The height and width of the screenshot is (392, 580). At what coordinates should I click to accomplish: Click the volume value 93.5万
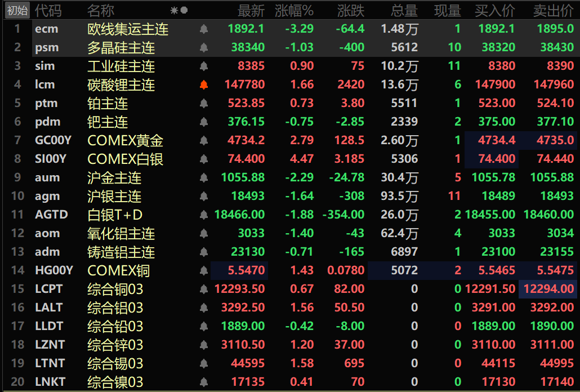point(399,196)
